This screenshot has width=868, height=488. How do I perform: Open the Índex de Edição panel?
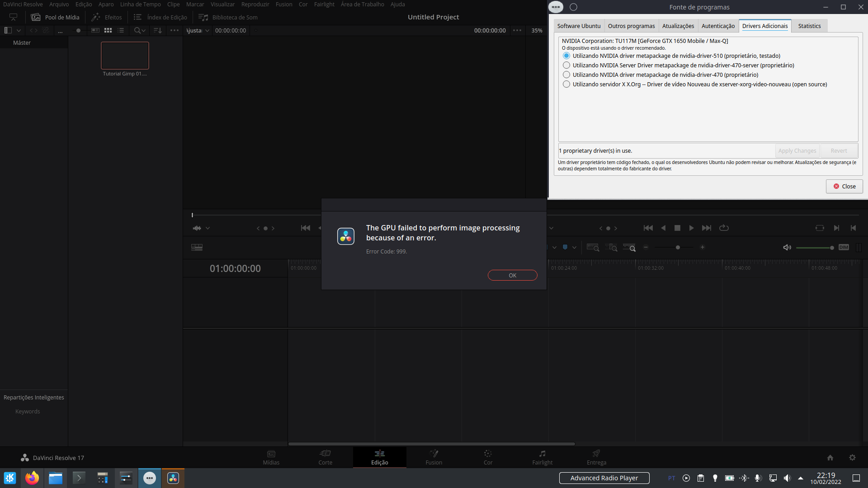[160, 17]
